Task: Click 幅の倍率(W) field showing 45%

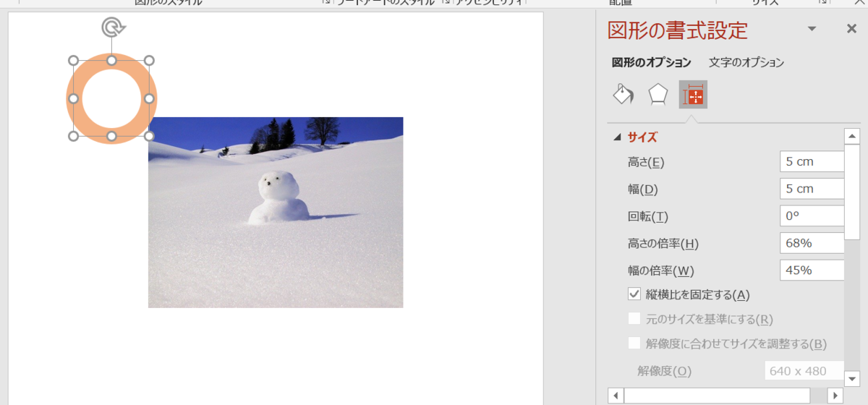Action: [812, 270]
